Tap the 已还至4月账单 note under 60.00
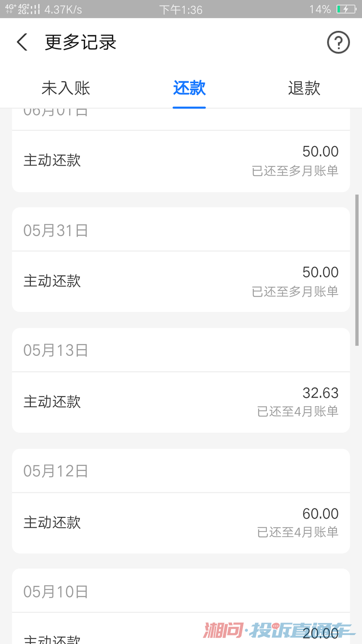The image size is (362, 644). pyautogui.click(x=298, y=532)
